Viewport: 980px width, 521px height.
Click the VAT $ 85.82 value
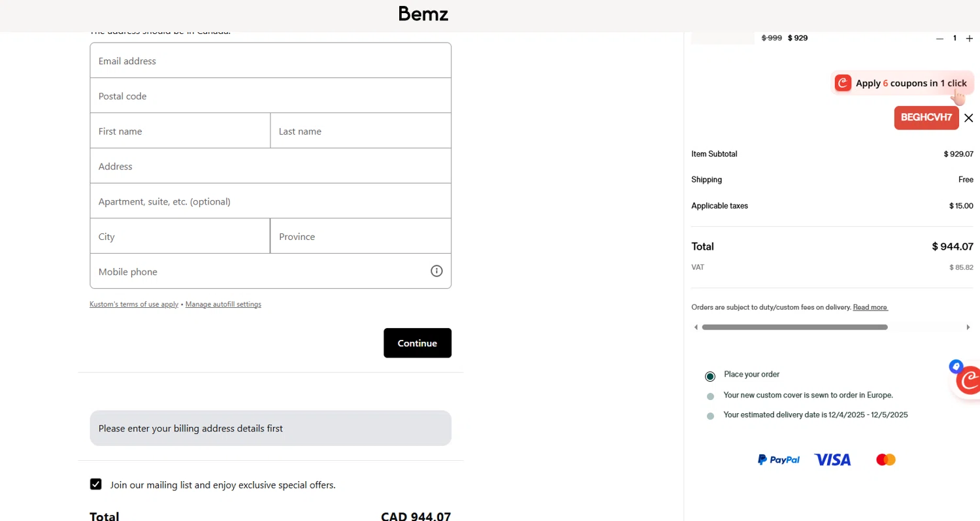click(961, 267)
